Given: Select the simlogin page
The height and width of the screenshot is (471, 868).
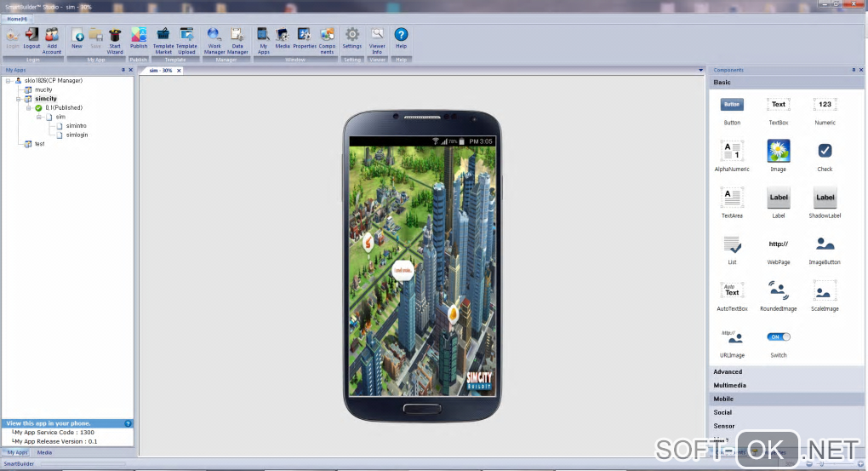Looking at the screenshot, I should click(77, 135).
